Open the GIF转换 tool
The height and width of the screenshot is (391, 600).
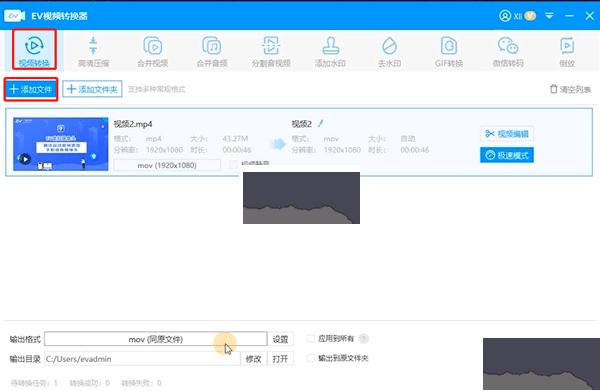(449, 52)
